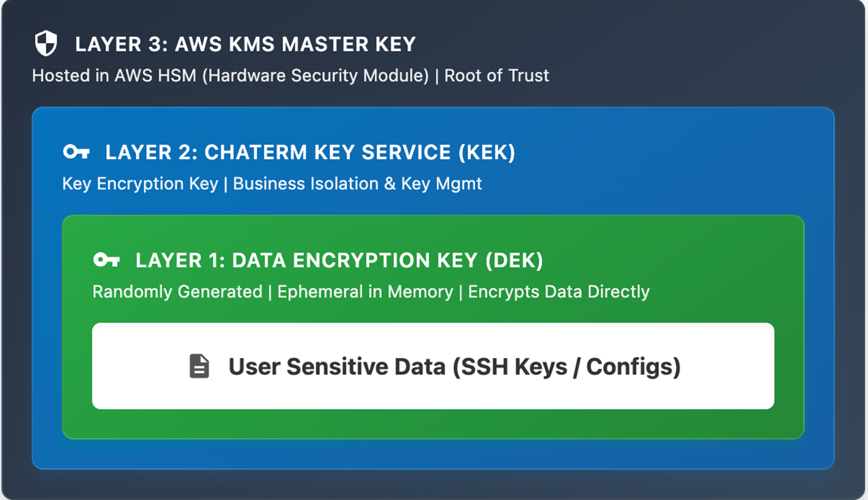Click the "Randomly Generated" label
This screenshot has width=868, height=500.
click(x=178, y=291)
